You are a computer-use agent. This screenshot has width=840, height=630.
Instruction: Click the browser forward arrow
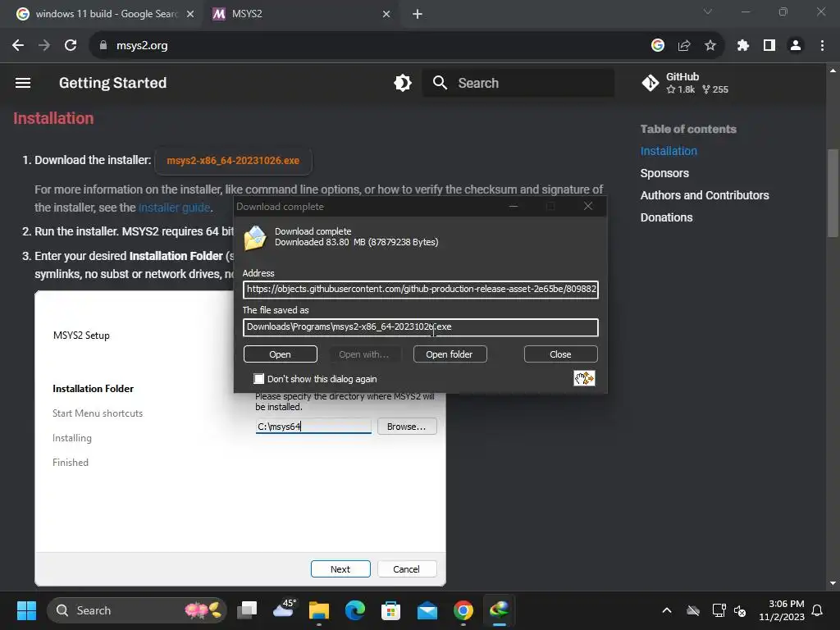[x=44, y=46]
